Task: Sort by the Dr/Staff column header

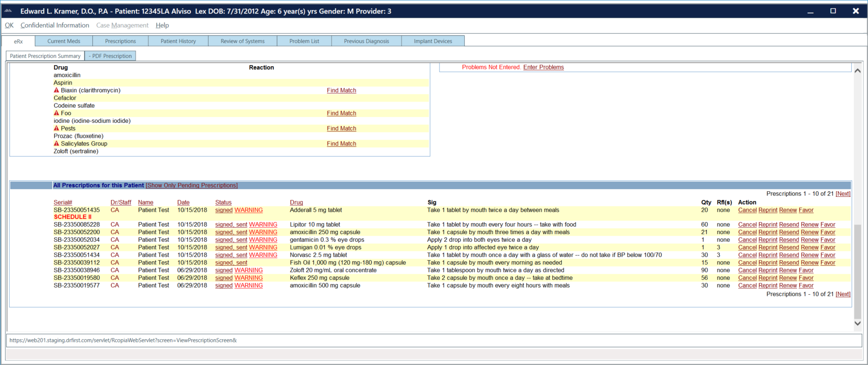Action: pos(121,202)
